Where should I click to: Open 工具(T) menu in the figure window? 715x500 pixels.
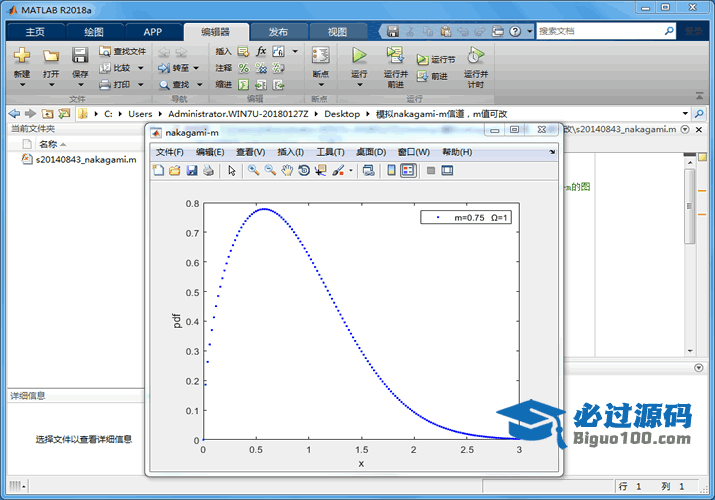coord(331,152)
